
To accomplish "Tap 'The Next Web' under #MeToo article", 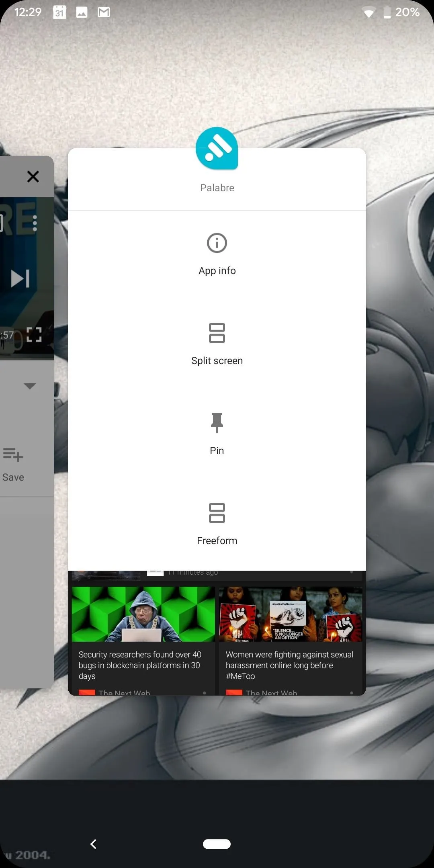I will (x=271, y=692).
